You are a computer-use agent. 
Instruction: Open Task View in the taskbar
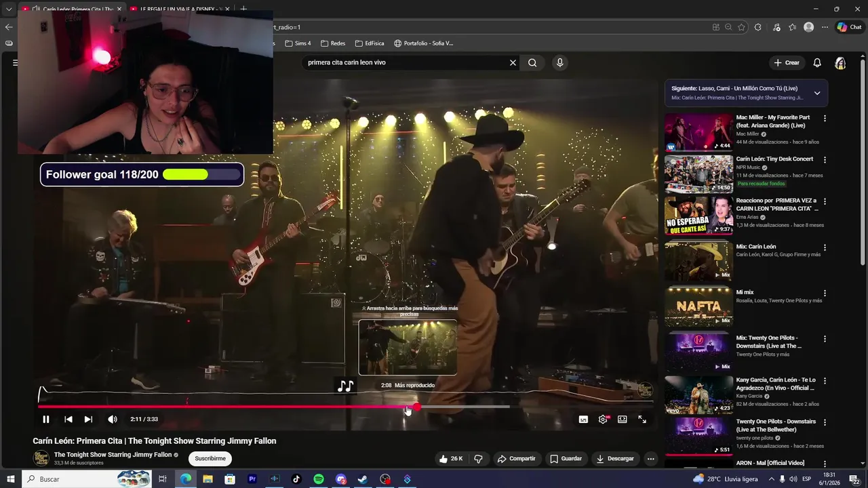point(163,479)
